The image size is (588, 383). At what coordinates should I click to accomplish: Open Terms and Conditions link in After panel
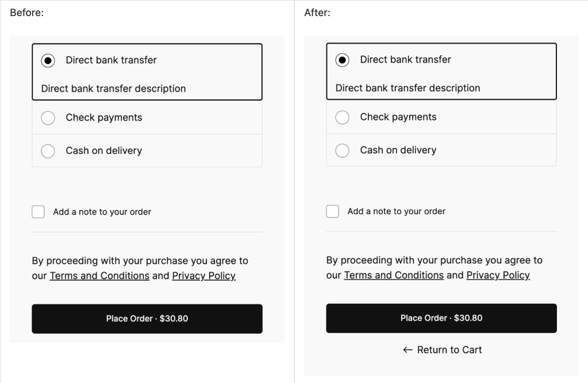(394, 275)
